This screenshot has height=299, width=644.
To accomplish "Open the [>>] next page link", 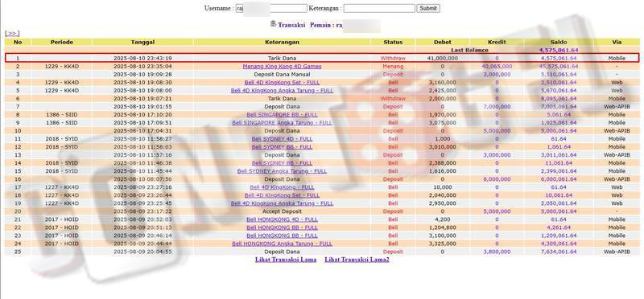I will click(12, 33).
